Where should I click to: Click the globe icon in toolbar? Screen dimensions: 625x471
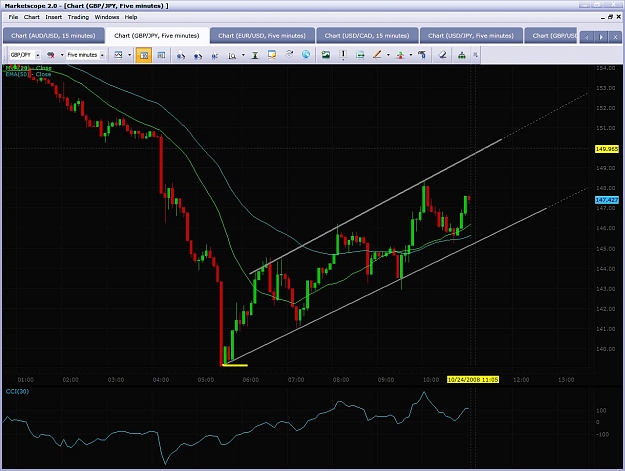(306, 55)
